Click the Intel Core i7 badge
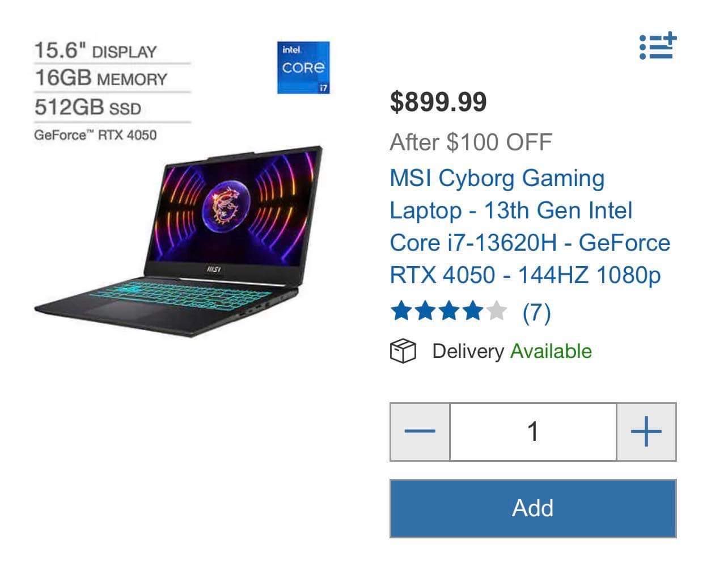The height and width of the screenshot is (569, 728). point(303,68)
